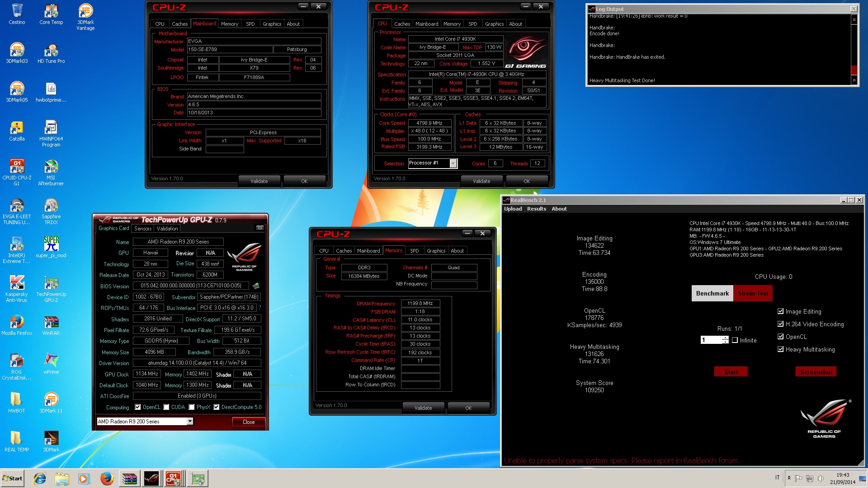Show hidden system tray icons

[x=789, y=478]
